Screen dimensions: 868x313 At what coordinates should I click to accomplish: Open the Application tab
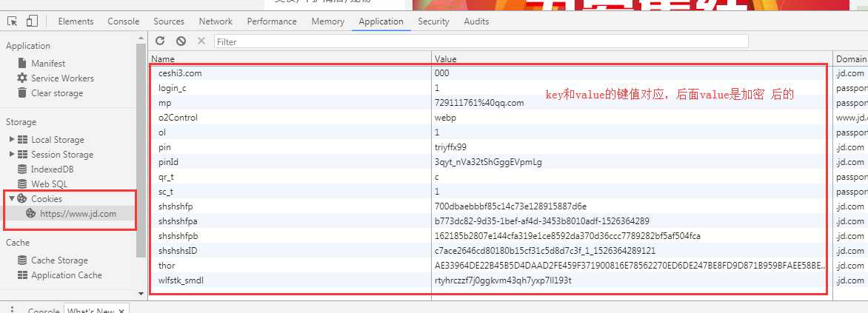(381, 21)
